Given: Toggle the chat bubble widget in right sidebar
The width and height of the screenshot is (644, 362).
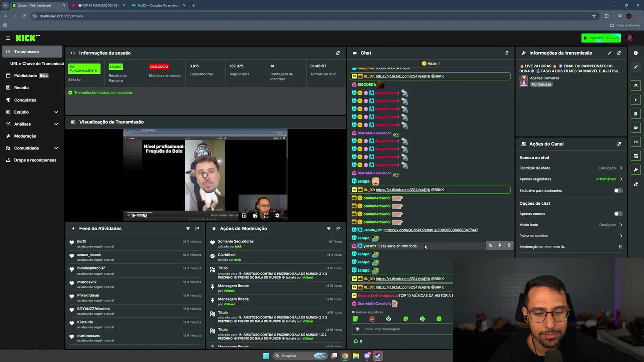Looking at the screenshot, I should pos(636,128).
